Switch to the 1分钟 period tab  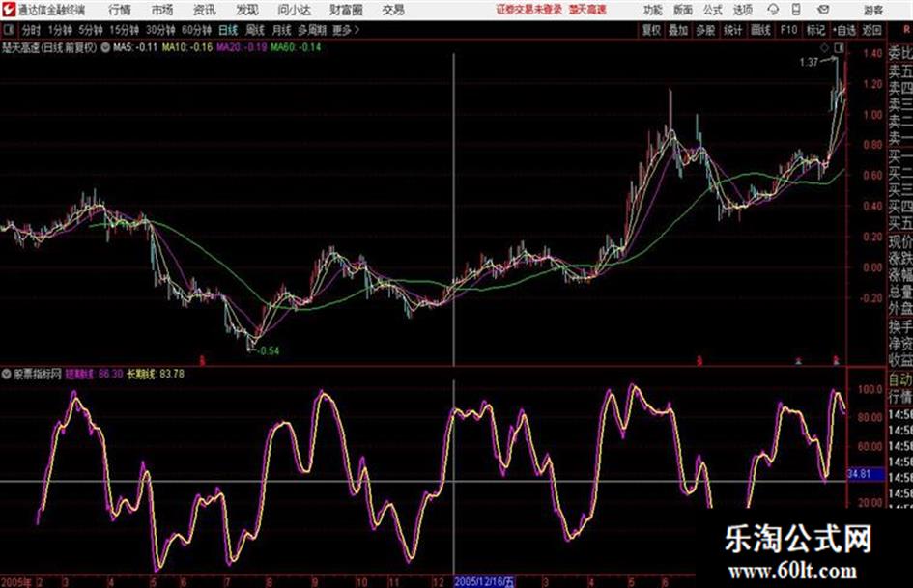[59, 30]
